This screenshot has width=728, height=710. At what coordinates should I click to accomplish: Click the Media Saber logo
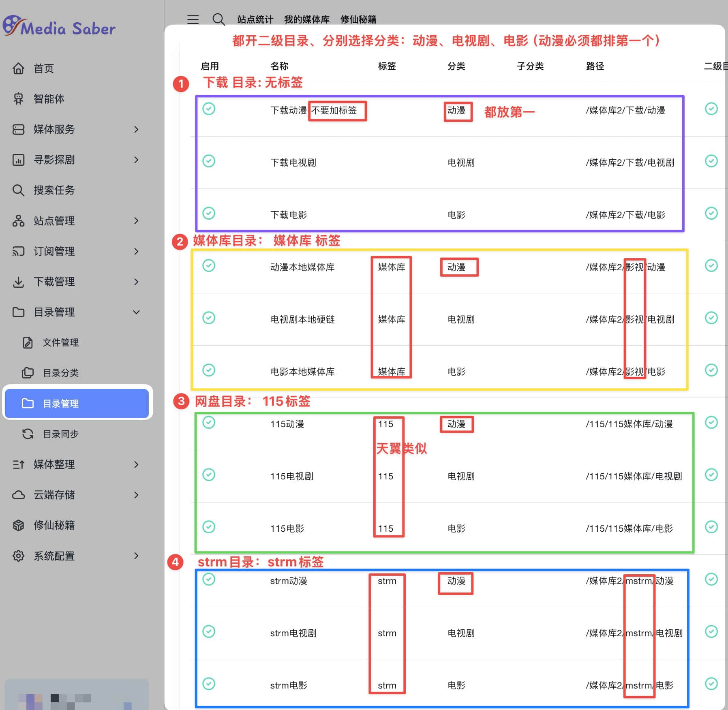click(59, 27)
